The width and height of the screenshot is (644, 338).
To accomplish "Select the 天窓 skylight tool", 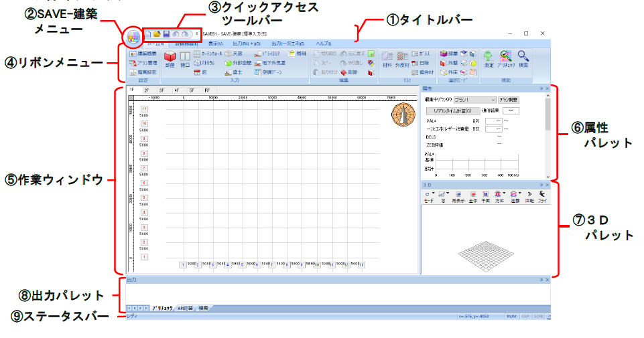I will tap(234, 54).
